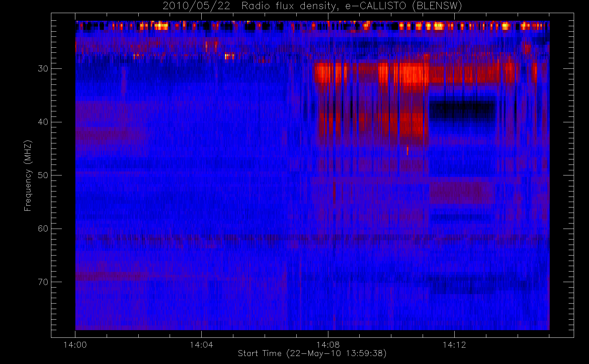The height and width of the screenshot is (364, 589).
Task: Click the 'Frequency (MHZ)' axis label
Action: point(28,175)
